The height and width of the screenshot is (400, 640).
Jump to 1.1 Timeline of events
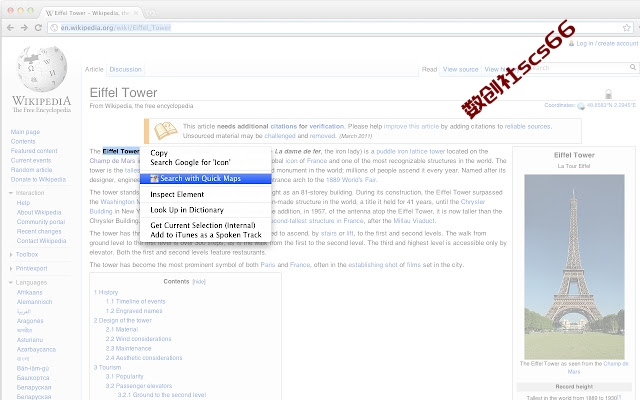point(136,301)
